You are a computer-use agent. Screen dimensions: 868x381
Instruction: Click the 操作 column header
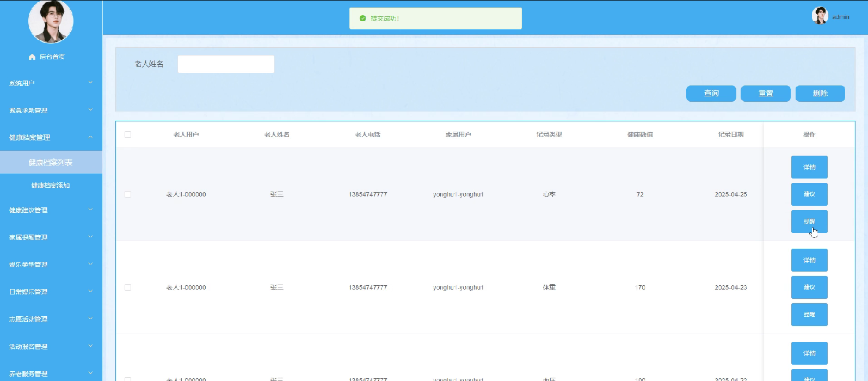point(809,134)
